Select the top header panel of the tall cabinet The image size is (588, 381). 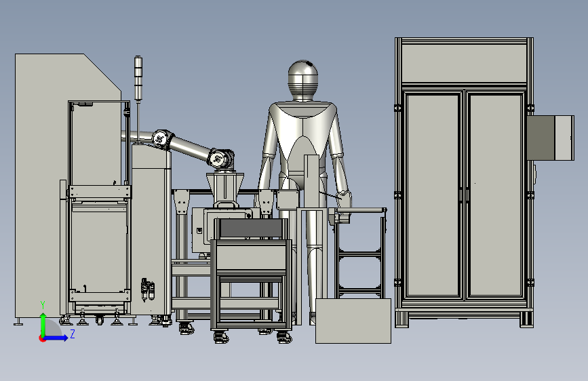tap(465, 63)
